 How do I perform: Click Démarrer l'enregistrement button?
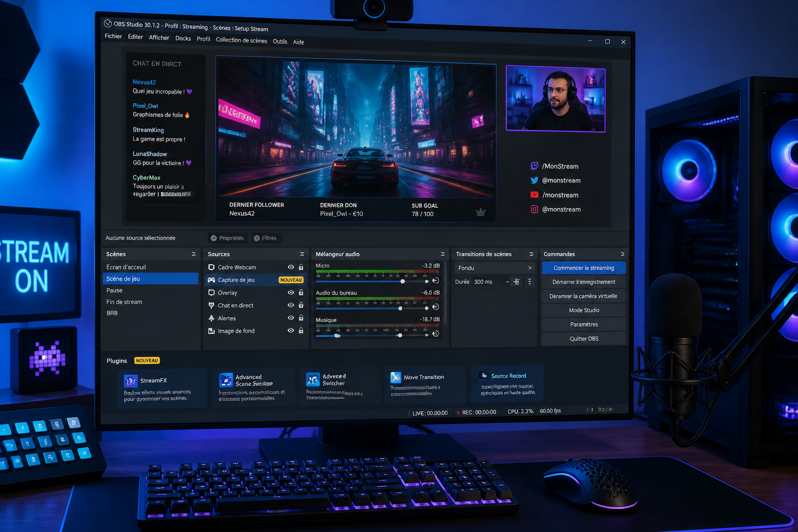[x=584, y=282]
